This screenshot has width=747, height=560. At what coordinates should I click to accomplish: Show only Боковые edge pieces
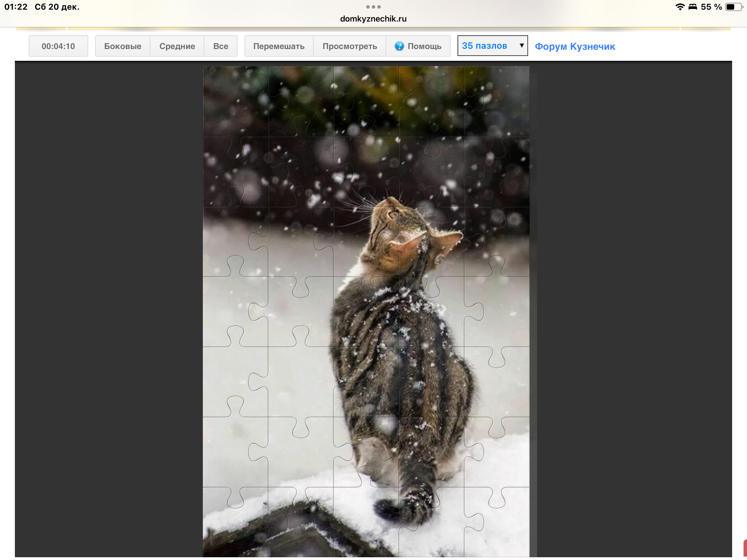122,46
